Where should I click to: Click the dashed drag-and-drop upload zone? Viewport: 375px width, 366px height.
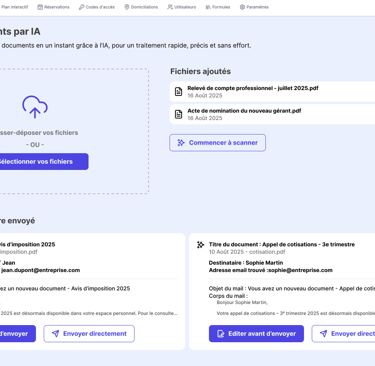point(74,131)
